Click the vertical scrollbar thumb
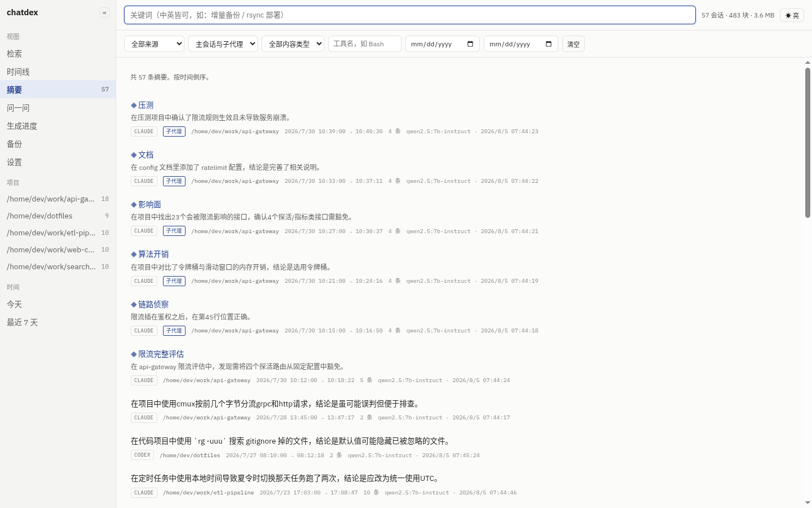The width and height of the screenshot is (812, 508). (x=807, y=143)
